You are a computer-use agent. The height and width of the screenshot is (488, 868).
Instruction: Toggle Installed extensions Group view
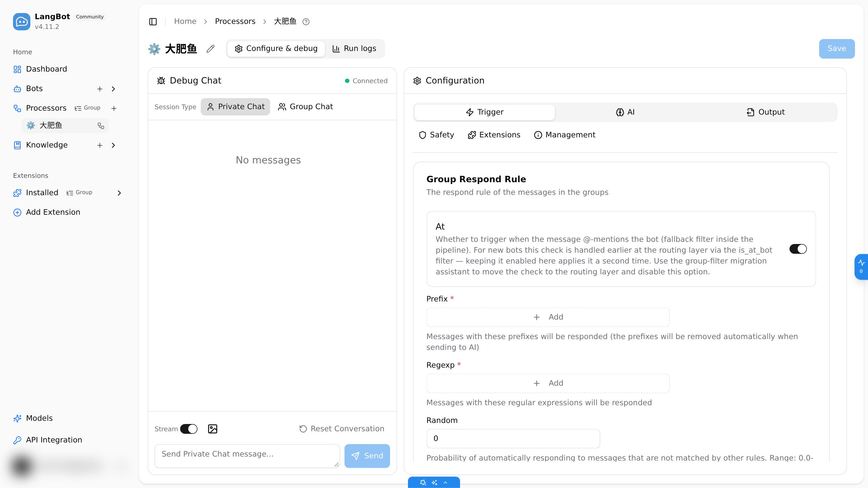80,193
